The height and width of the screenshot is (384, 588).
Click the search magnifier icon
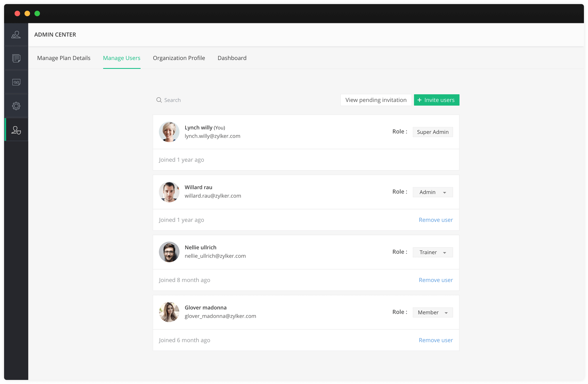pyautogui.click(x=159, y=100)
